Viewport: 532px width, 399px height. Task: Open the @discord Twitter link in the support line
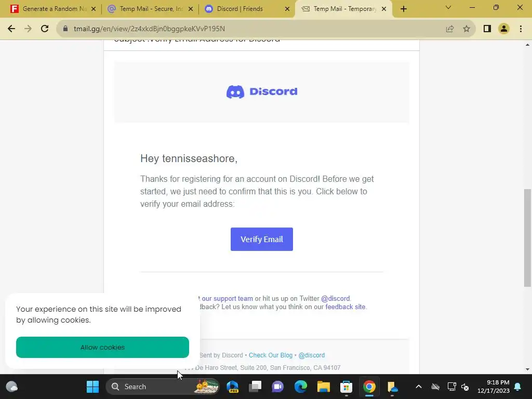[335, 299]
